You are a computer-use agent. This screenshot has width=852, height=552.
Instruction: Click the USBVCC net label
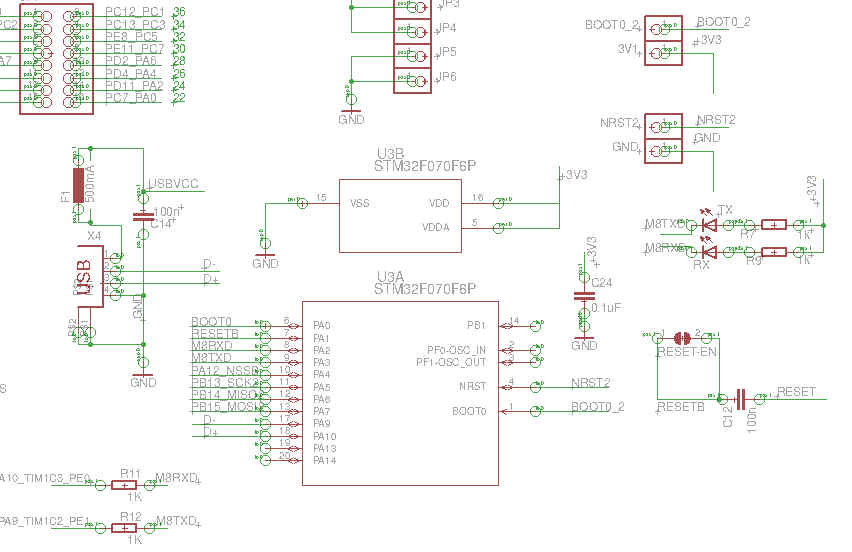click(x=172, y=185)
